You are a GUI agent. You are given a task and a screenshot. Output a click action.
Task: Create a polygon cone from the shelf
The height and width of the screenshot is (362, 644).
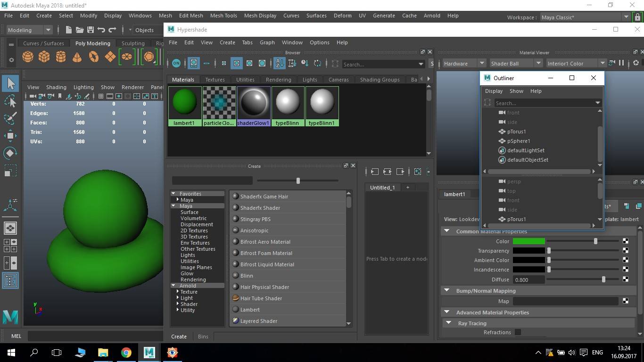click(77, 57)
